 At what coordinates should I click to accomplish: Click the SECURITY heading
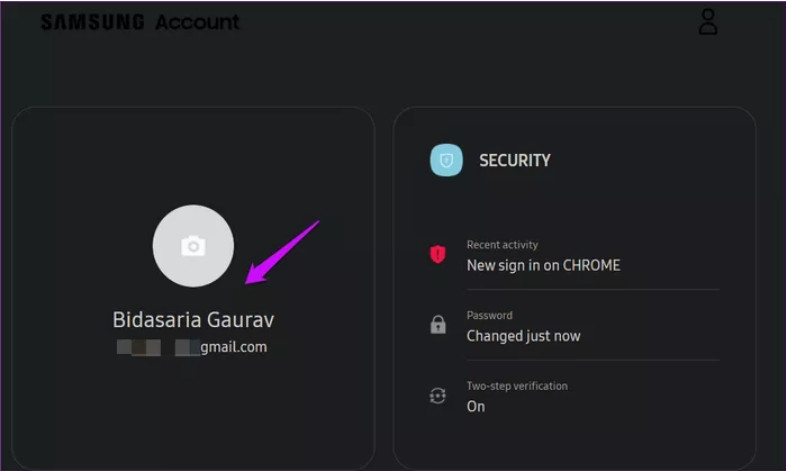[x=514, y=160]
